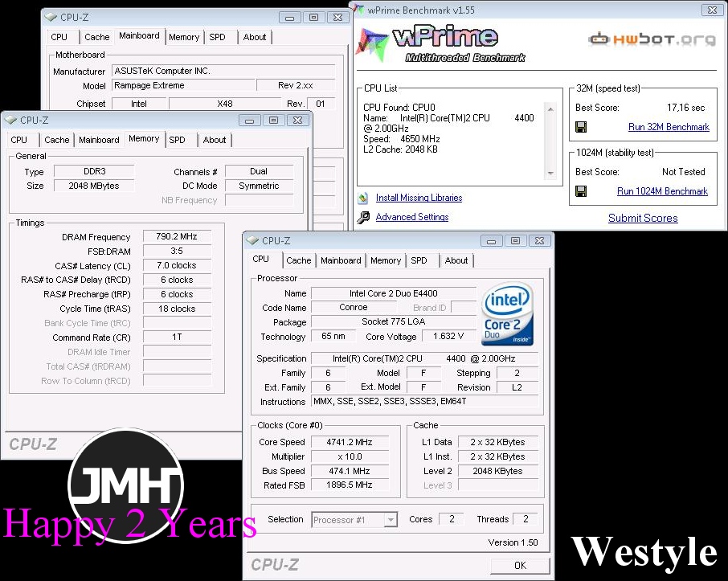
Task: Click the Best Score 17,16 sec
Action: 685,108
